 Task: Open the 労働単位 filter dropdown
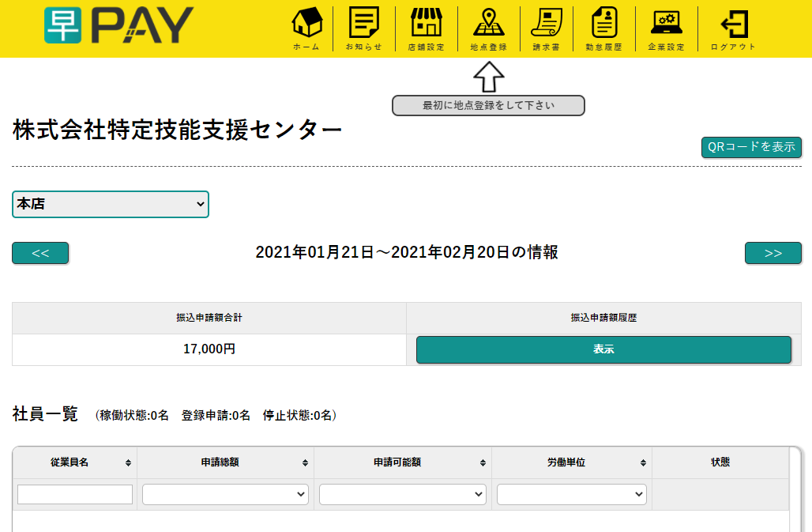point(571,494)
